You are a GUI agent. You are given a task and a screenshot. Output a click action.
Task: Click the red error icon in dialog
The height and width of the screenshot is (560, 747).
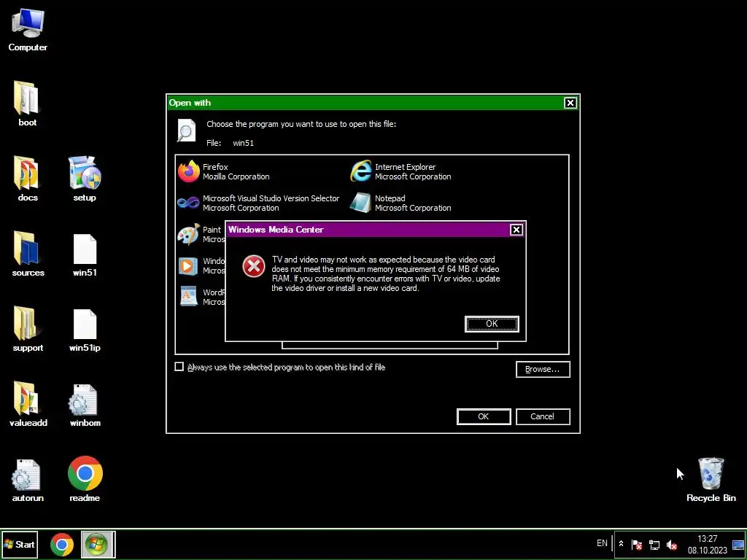pos(253,265)
